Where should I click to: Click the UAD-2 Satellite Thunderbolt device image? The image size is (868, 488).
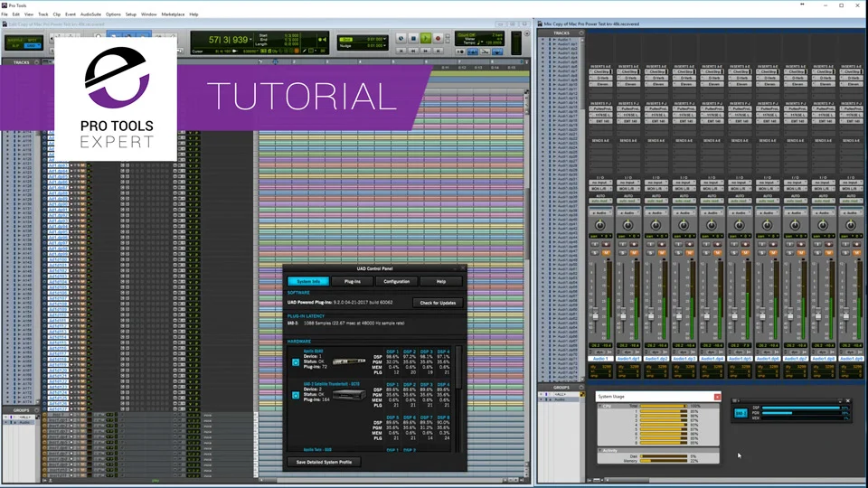point(348,395)
